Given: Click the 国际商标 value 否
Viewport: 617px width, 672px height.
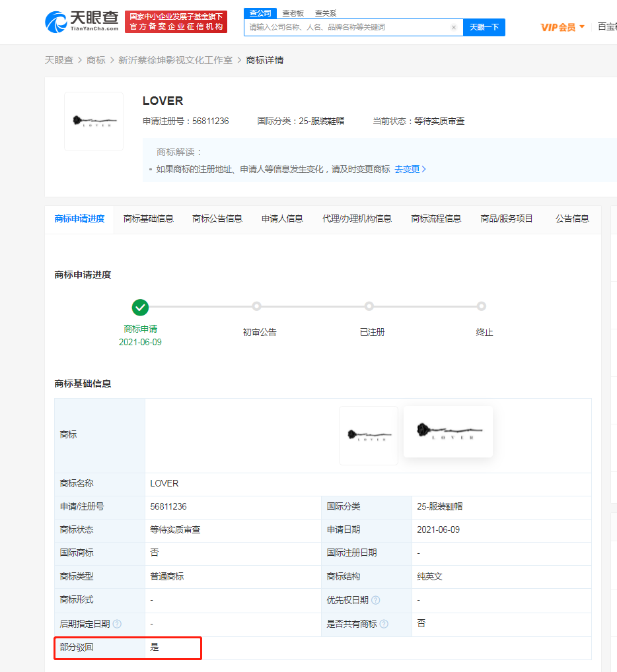Looking at the screenshot, I should click(155, 553).
